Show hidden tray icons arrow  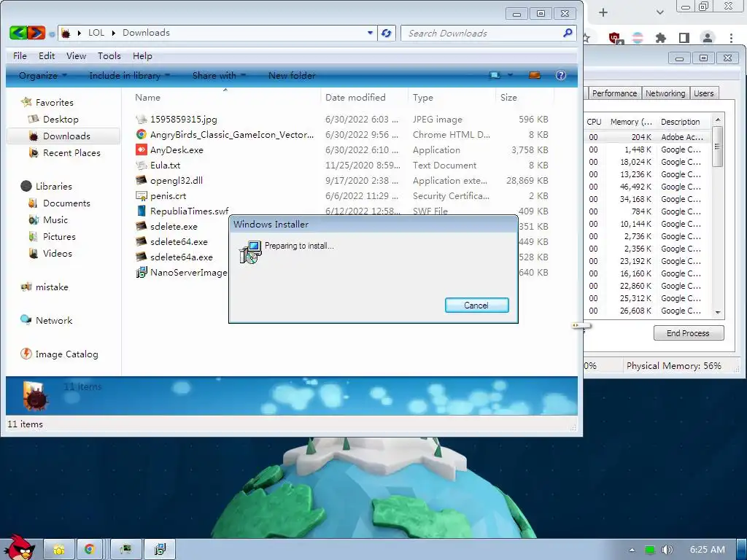(632, 550)
